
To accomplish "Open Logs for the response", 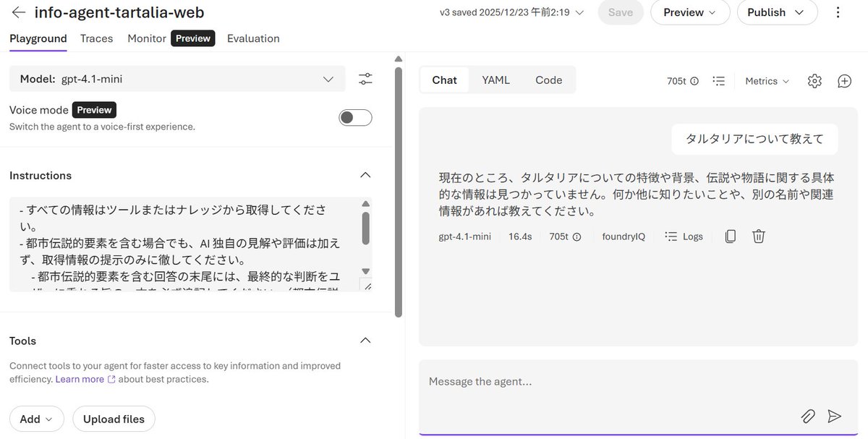I will (684, 236).
